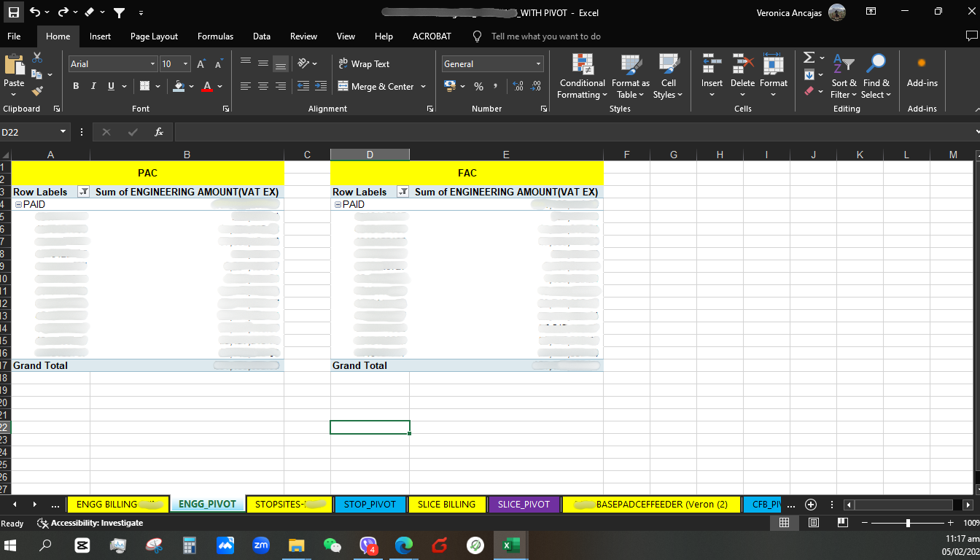Screen dimensions: 980x560
Task: Switch to the Formulas tab
Action: tap(216, 36)
